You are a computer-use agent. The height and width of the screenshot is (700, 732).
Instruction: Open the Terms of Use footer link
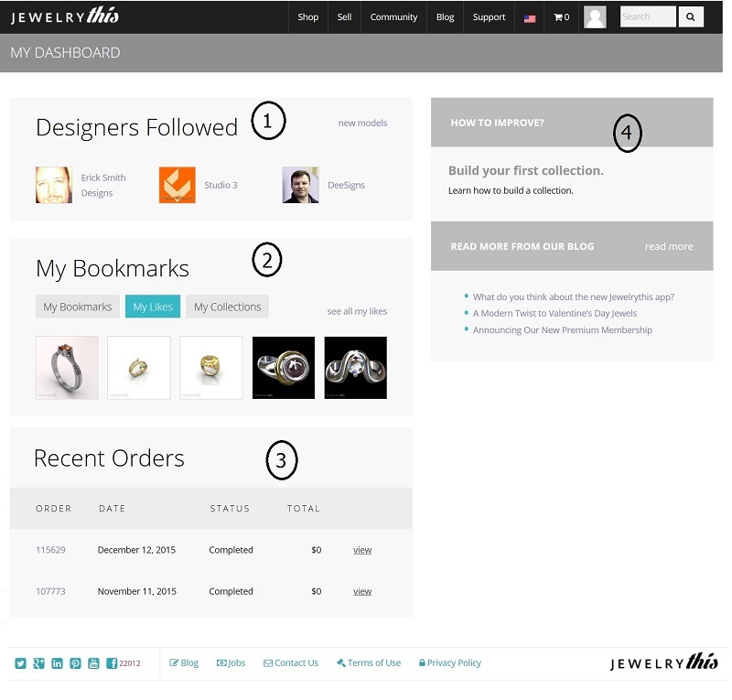click(369, 663)
